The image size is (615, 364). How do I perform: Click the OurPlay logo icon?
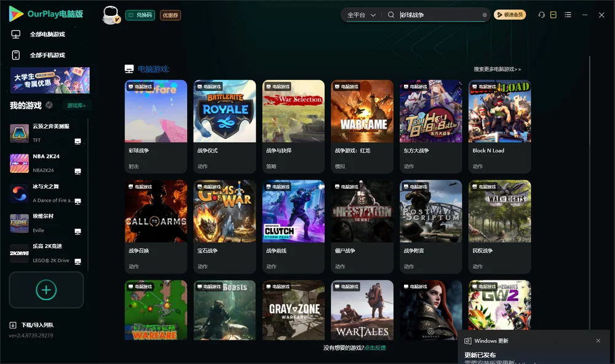coord(16,14)
